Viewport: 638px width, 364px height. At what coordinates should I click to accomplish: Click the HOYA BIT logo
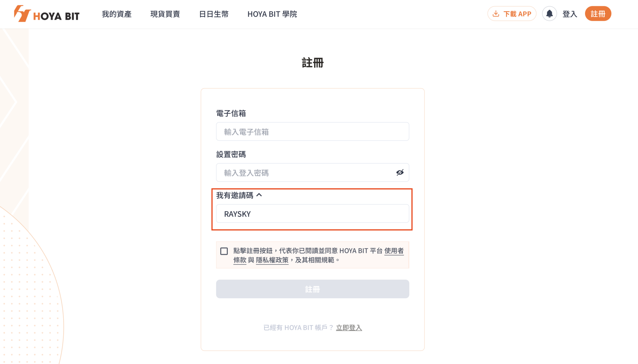point(47,14)
